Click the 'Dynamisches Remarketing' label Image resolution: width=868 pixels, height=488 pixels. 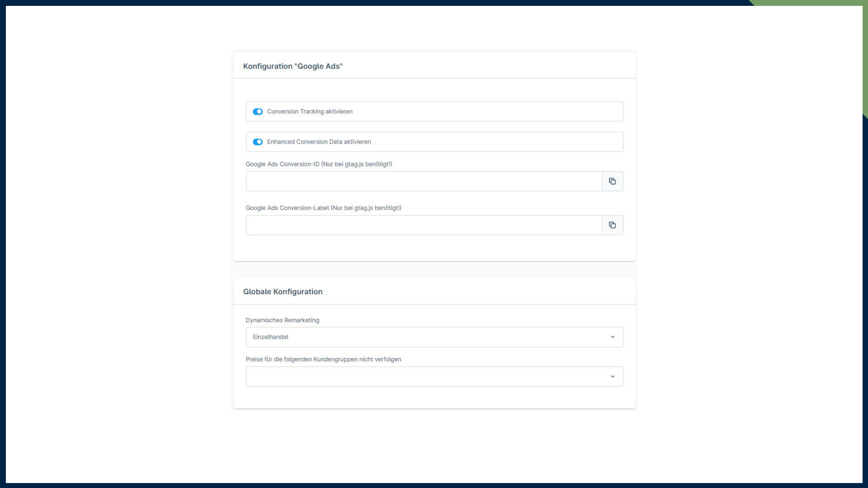[x=282, y=320]
